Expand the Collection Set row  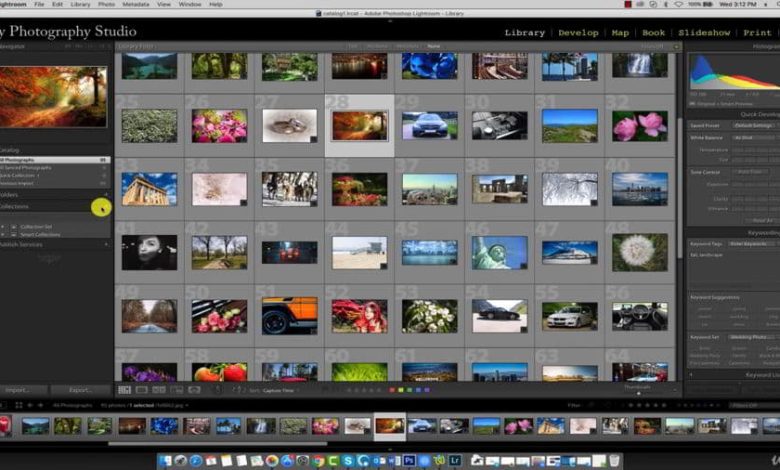[x=3, y=227]
